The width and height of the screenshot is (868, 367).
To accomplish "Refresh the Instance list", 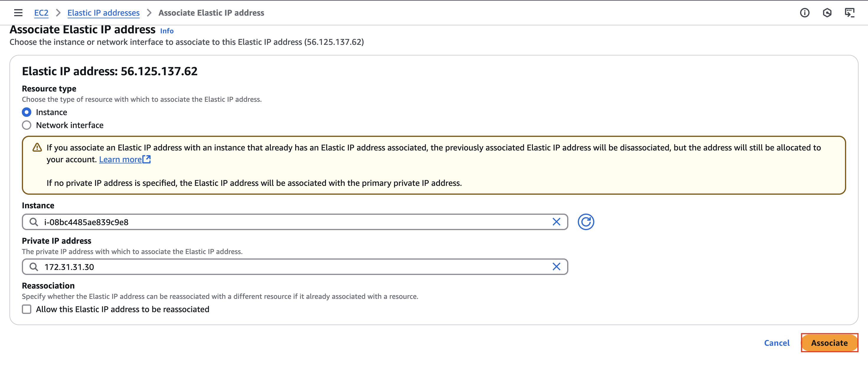I will pos(586,222).
